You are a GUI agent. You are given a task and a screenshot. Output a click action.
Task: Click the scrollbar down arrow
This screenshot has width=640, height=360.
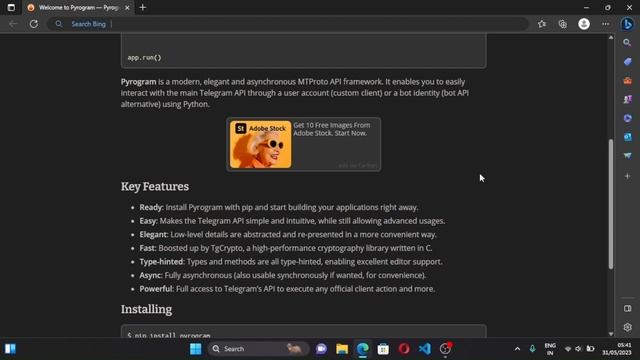[611, 333]
